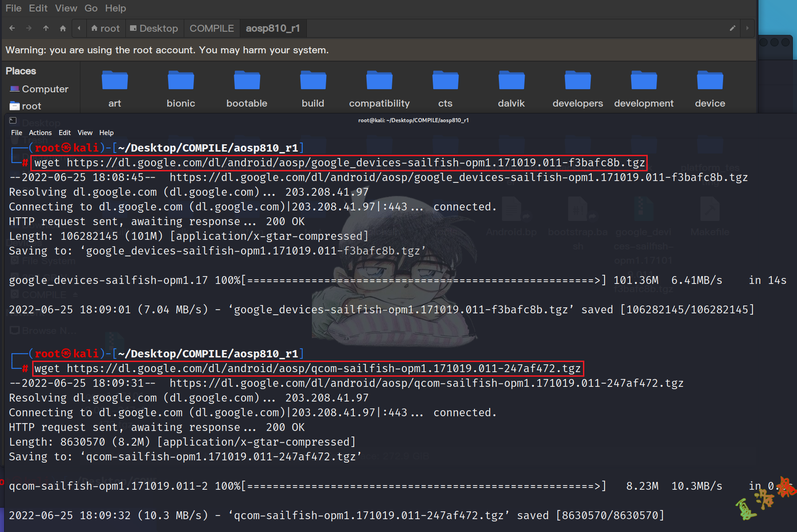Screen dimensions: 797x532
Task: Click the home folder icon
Action: tap(63, 28)
